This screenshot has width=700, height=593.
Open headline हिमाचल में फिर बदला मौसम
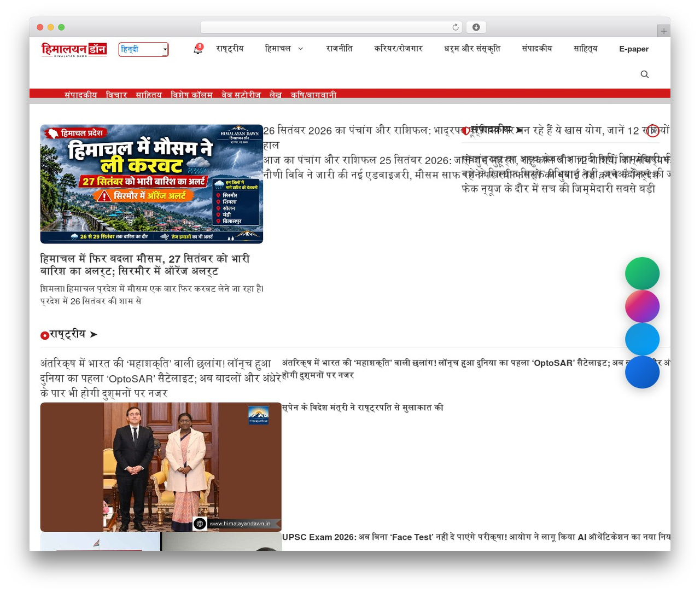[145, 265]
